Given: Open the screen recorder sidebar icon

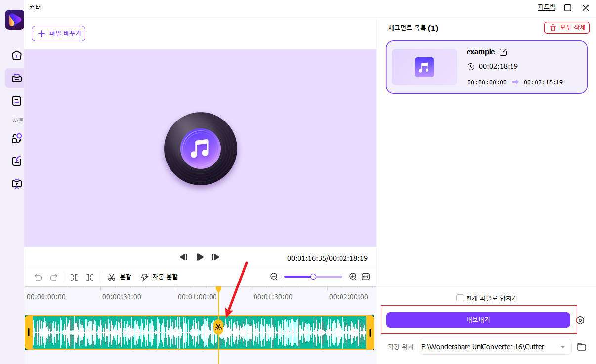Looking at the screenshot, I should [x=17, y=184].
